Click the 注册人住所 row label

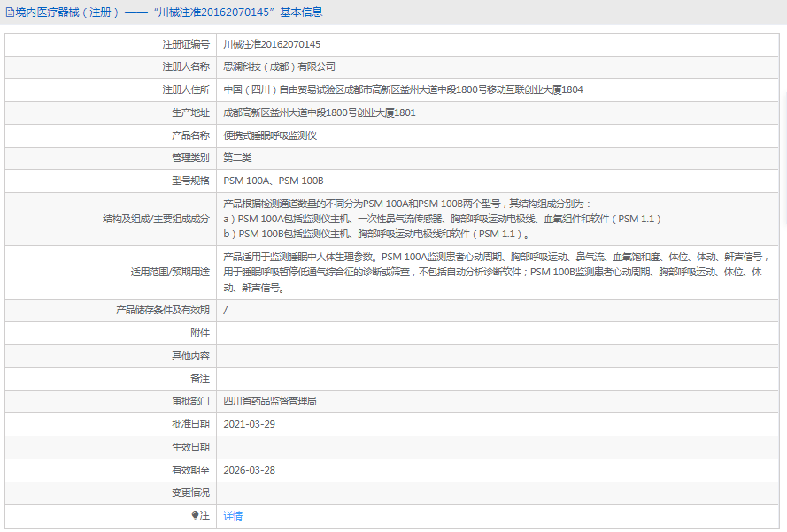(x=186, y=89)
